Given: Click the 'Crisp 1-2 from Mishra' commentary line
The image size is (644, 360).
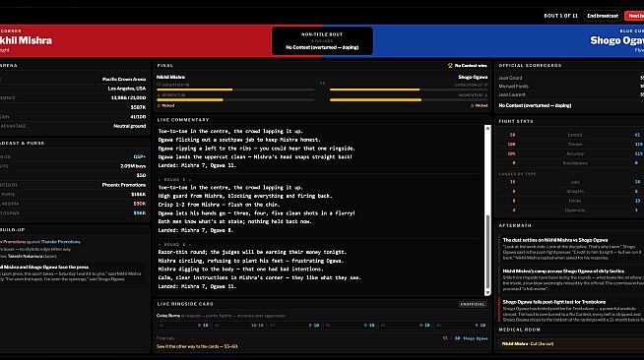Looking at the screenshot, I should pyautogui.click(x=219, y=205).
